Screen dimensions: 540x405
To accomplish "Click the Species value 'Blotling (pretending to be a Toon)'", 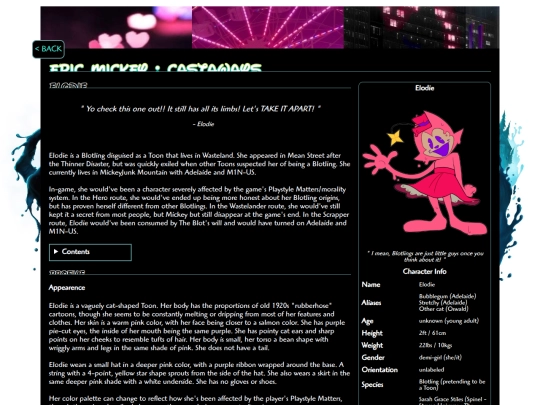I will [x=452, y=384].
